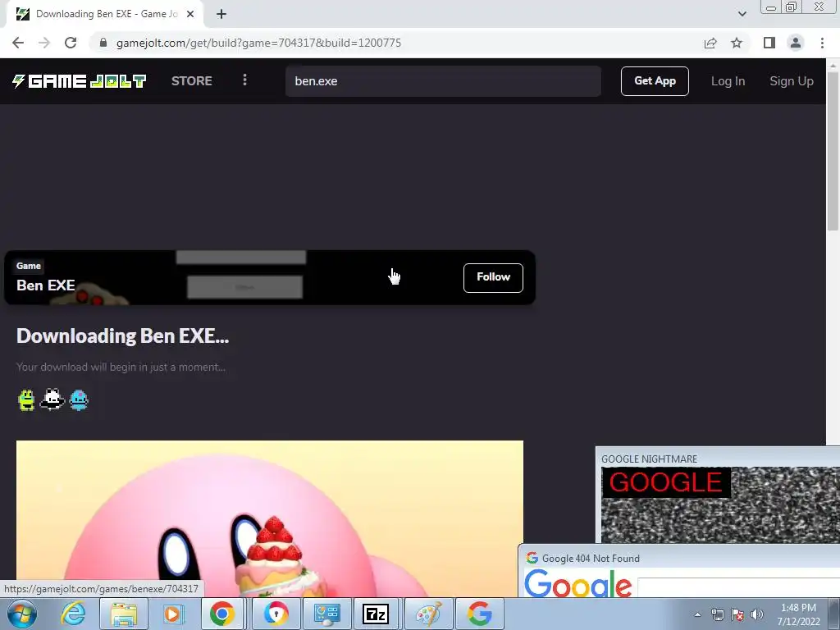The height and width of the screenshot is (630, 840).
Task: Open Paint from the taskbar
Action: (428, 614)
